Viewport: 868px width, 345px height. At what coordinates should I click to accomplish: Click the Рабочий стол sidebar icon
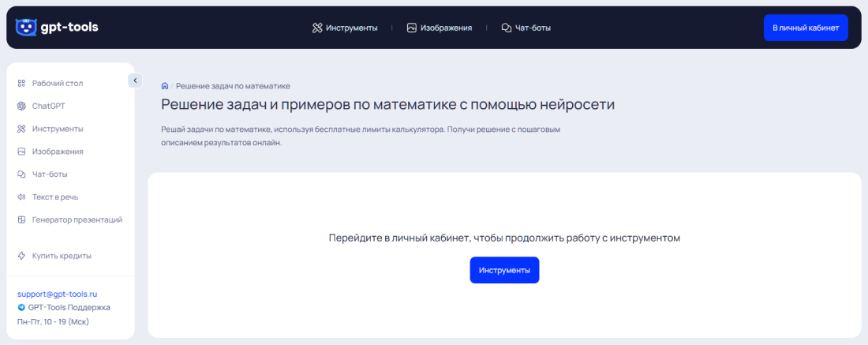(21, 84)
